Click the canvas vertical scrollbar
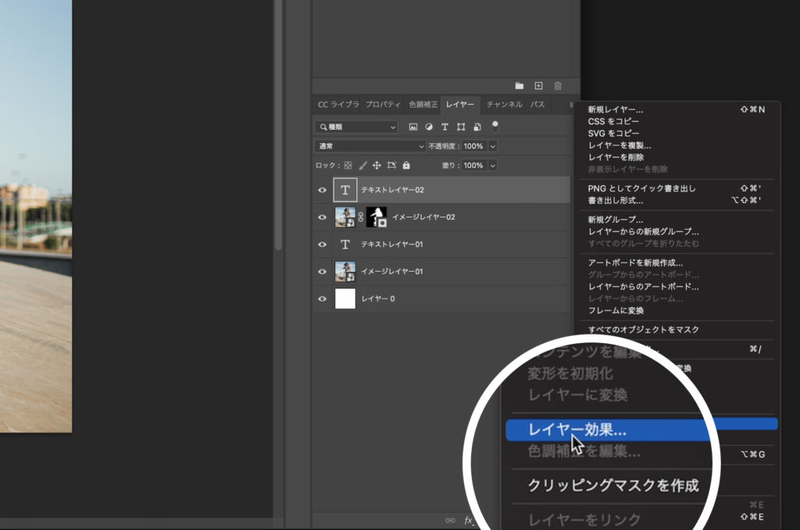Screen dimensions: 800x530 pyautogui.click(x=278, y=125)
